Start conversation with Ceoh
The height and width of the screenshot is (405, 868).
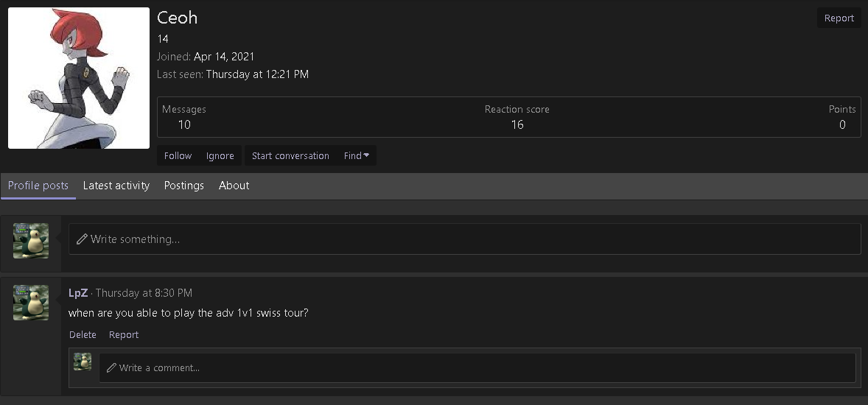click(290, 155)
